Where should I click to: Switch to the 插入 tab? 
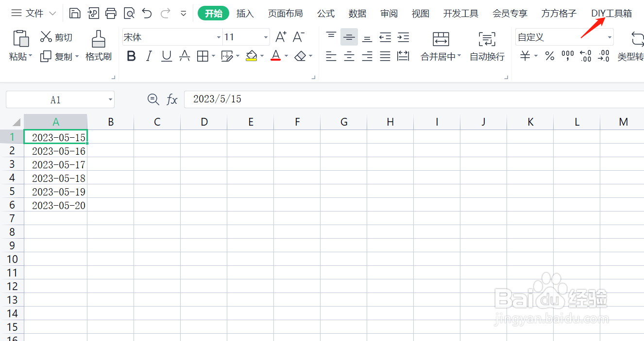coord(245,14)
